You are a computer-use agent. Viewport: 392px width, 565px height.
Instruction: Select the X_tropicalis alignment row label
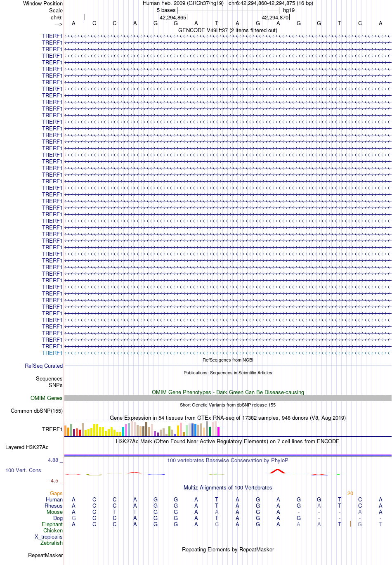tap(49, 537)
